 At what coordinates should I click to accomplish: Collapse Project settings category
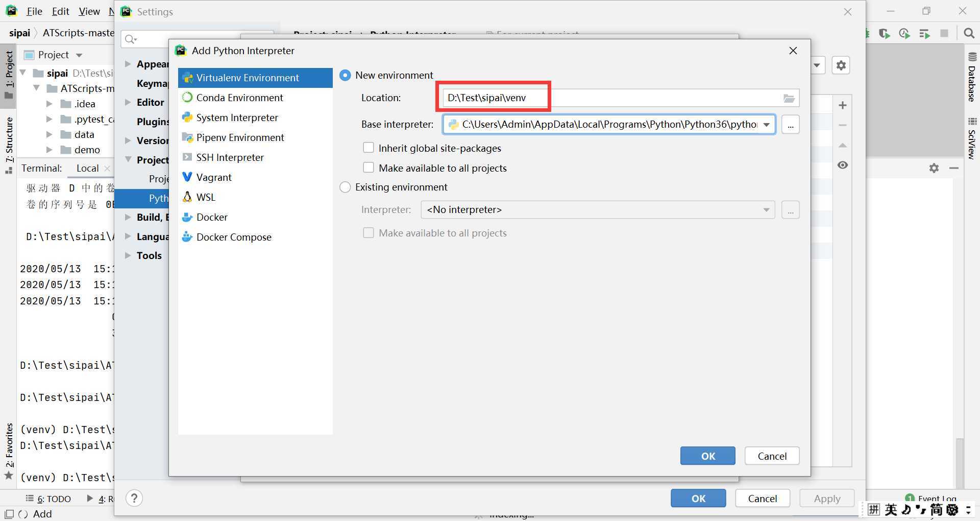(128, 160)
